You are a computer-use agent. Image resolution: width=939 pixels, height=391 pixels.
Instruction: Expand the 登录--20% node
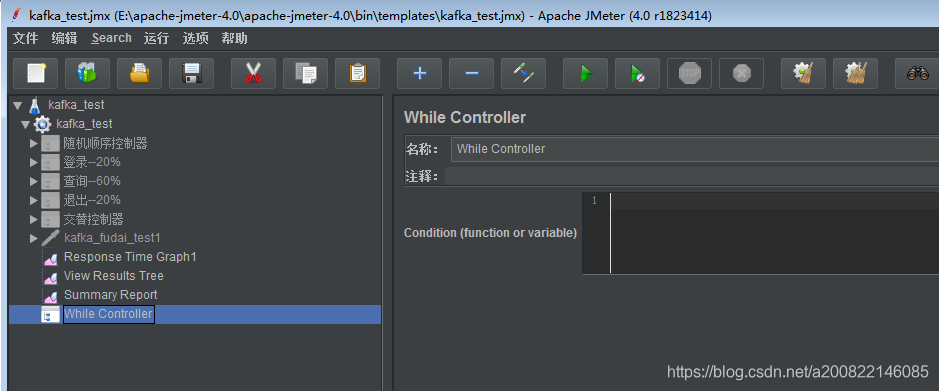coord(34,162)
